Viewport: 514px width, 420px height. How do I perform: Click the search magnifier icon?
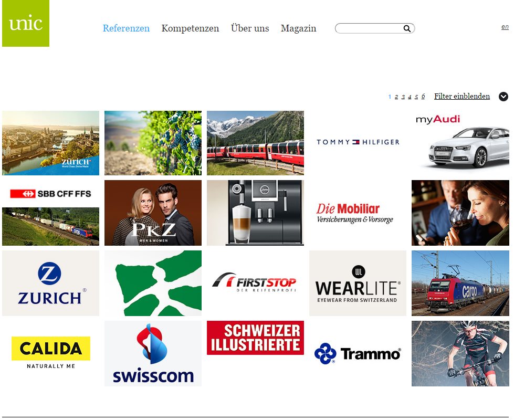pos(407,28)
